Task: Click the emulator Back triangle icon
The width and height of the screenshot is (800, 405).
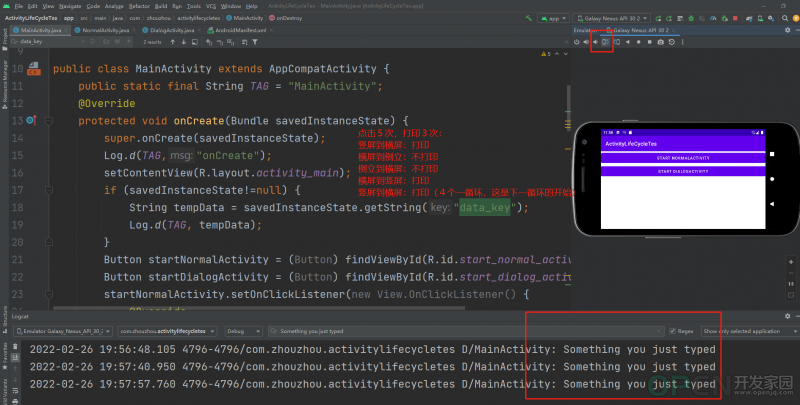Action: point(628,42)
